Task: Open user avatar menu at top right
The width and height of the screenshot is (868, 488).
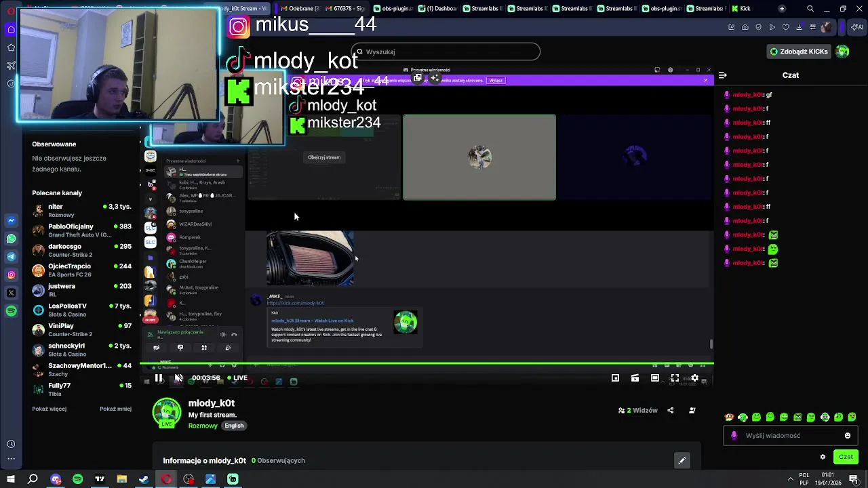Action: [843, 52]
